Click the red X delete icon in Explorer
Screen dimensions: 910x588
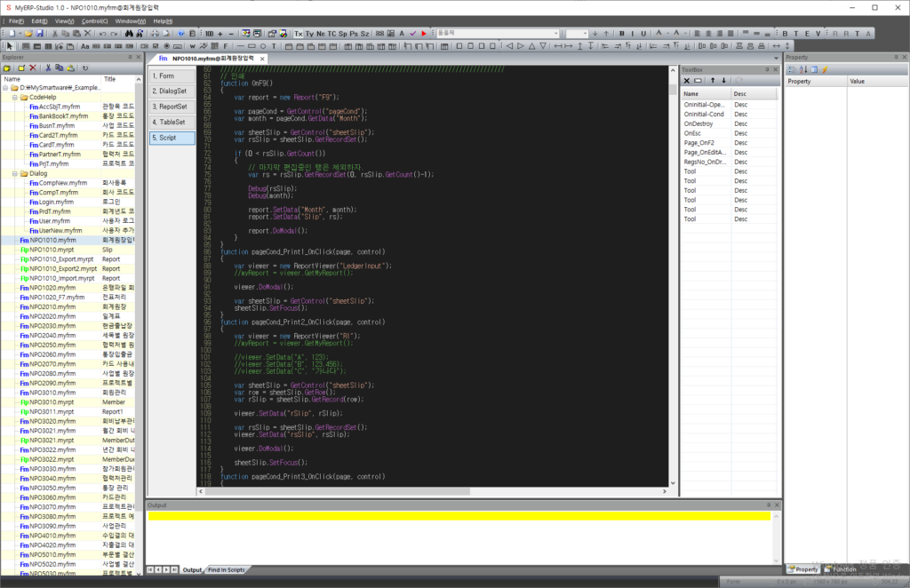(x=33, y=68)
